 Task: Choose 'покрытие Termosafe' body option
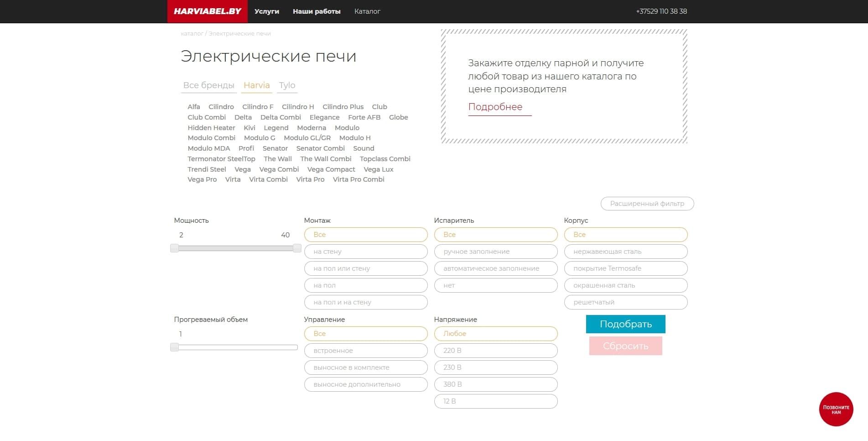pyautogui.click(x=626, y=268)
